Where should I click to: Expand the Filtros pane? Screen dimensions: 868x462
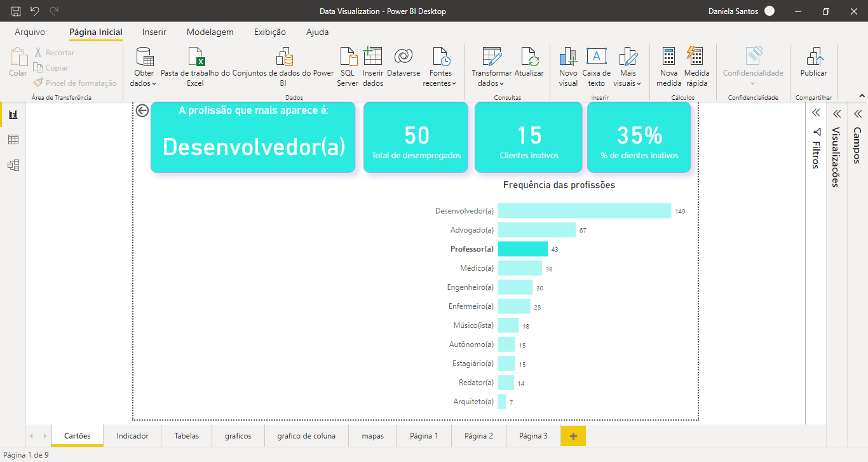816,113
